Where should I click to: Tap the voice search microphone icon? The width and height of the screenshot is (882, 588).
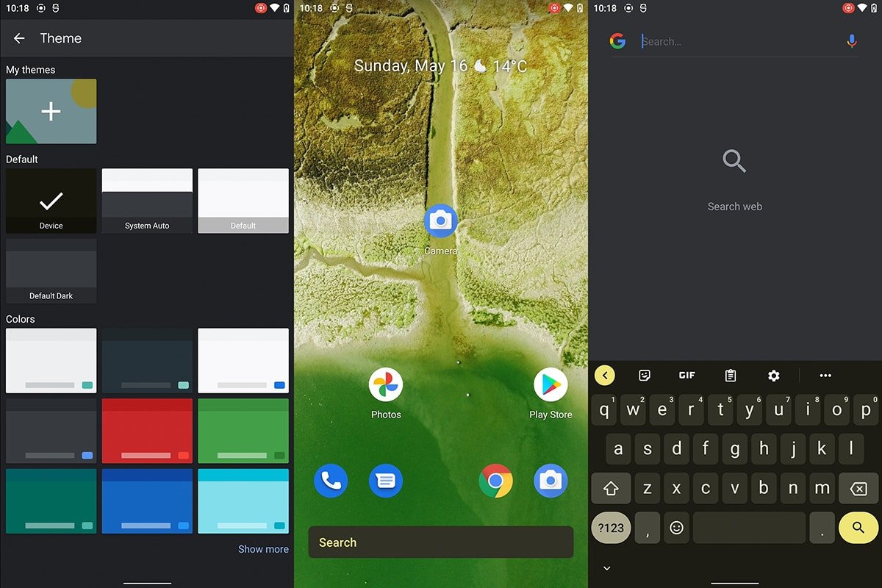[851, 41]
